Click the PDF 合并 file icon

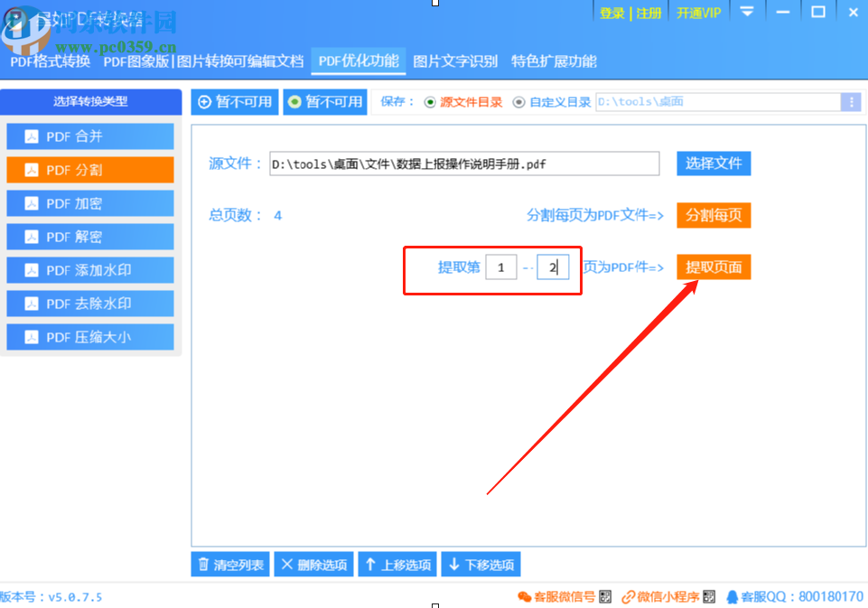pos(32,136)
